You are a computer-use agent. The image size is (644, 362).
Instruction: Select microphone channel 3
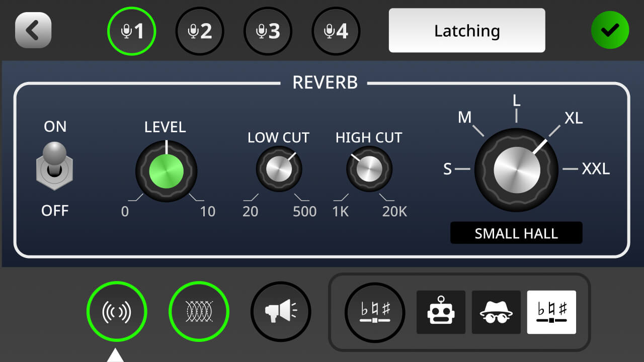pos(267,31)
